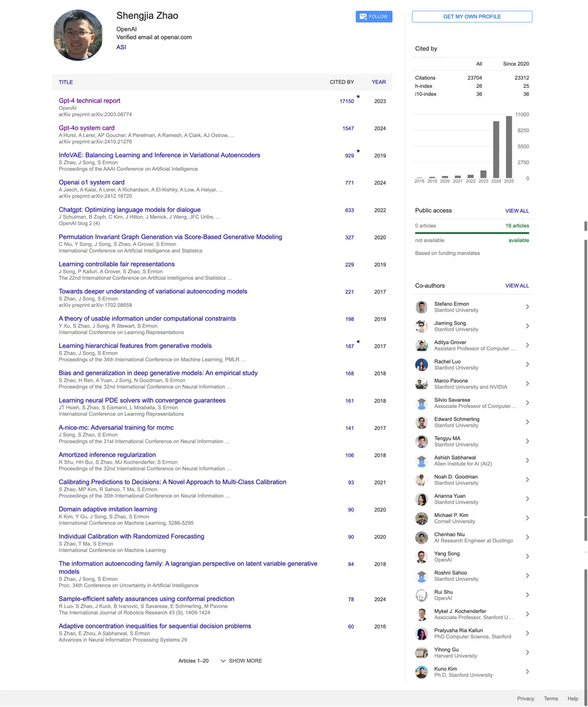Screen dimensions: 588x707
Task: Click Kuno Kim's avatar icon
Action: pos(421,672)
